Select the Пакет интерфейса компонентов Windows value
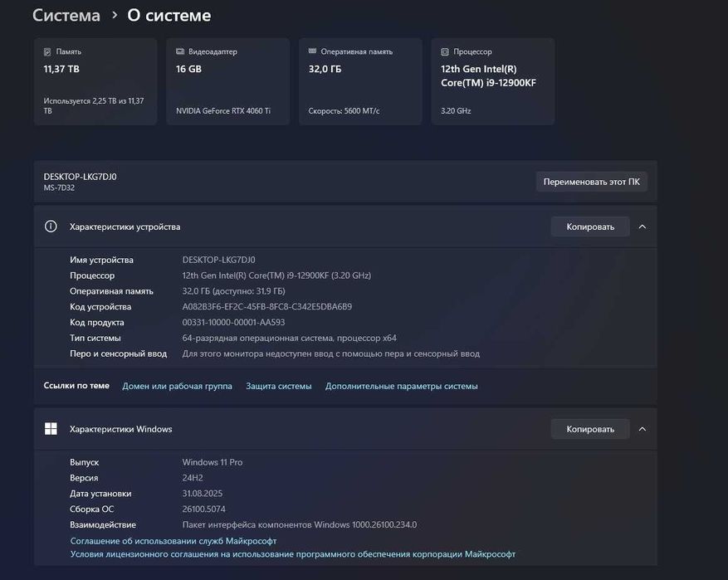 point(300,524)
